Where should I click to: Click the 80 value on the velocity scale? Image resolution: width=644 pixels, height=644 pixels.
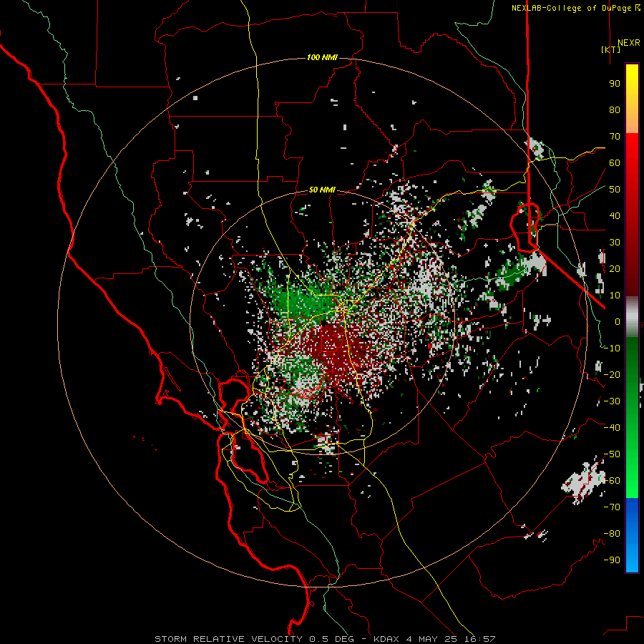615,110
